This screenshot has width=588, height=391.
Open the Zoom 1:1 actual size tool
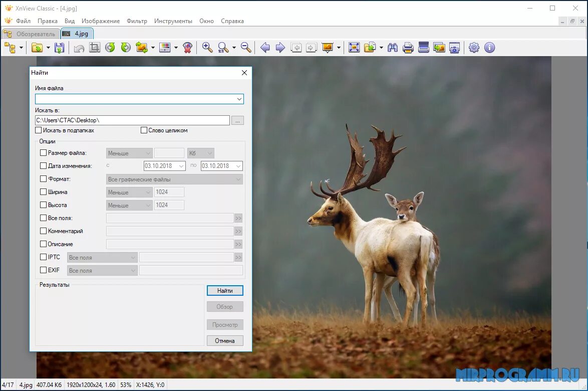[224, 48]
